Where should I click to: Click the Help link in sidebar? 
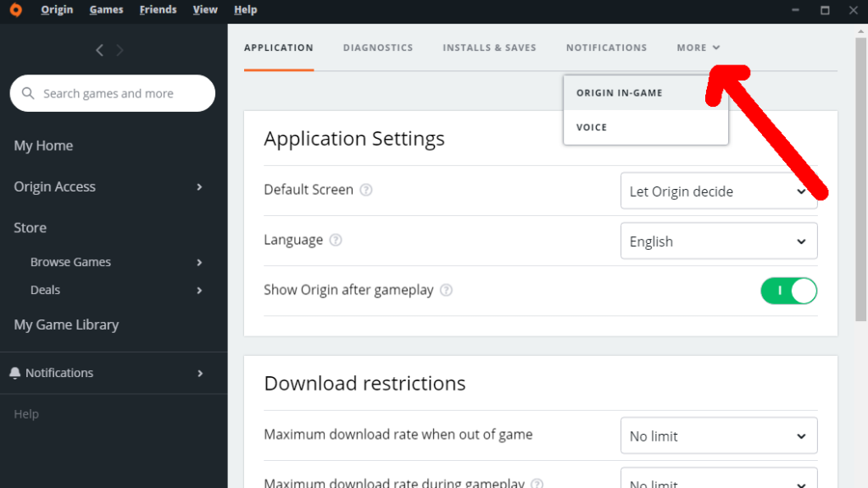pos(26,413)
